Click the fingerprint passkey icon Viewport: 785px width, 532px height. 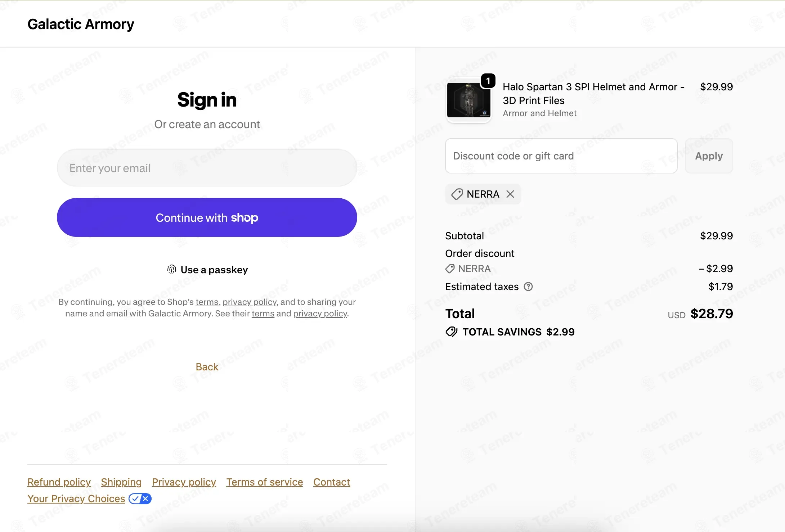coord(172,270)
